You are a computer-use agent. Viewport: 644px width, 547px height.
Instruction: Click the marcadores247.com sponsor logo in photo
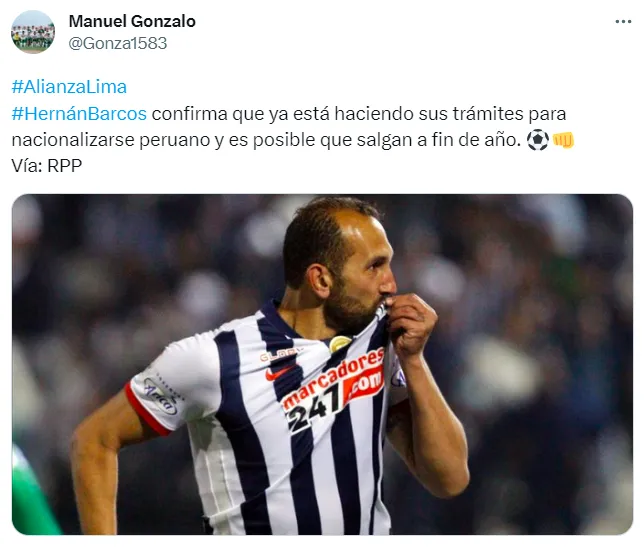(335, 388)
